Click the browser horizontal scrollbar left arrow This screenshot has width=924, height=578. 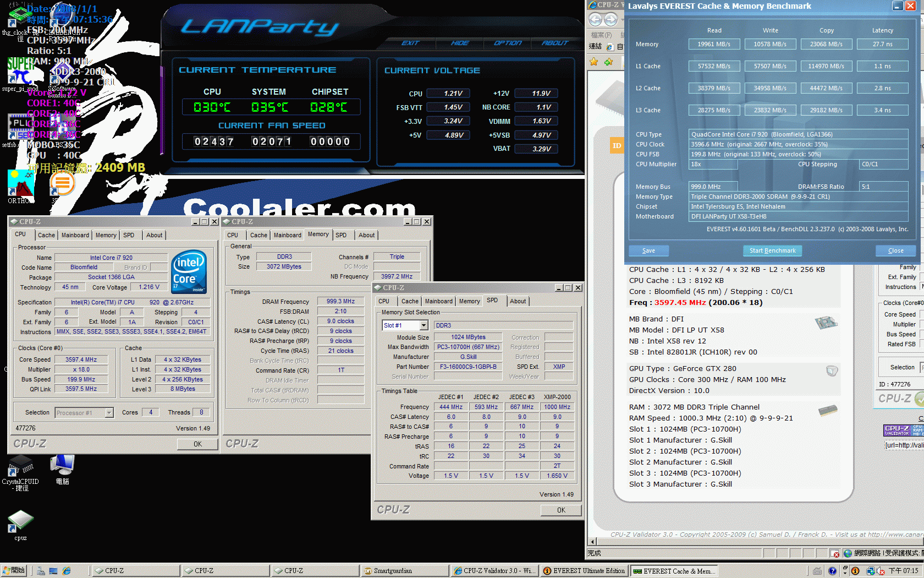coord(592,542)
